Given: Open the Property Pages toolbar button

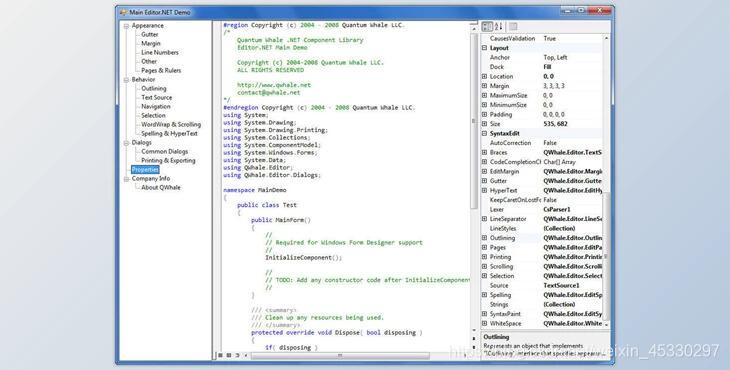Looking at the screenshot, I should 513,27.
